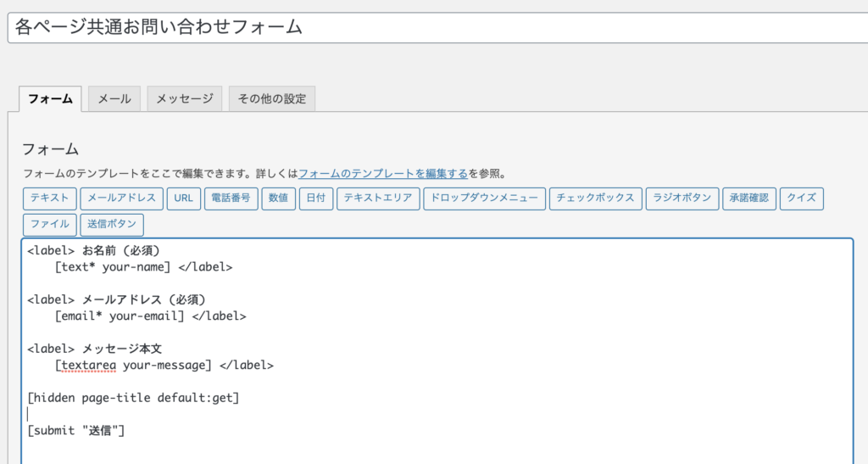The image size is (868, 464).
Task: Click the フォームのテンプレートを編集する link
Action: 383,174
